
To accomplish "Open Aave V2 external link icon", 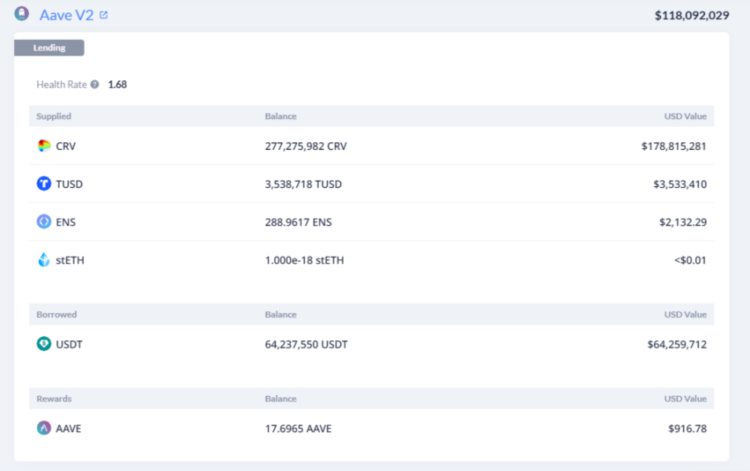I will 103,15.
